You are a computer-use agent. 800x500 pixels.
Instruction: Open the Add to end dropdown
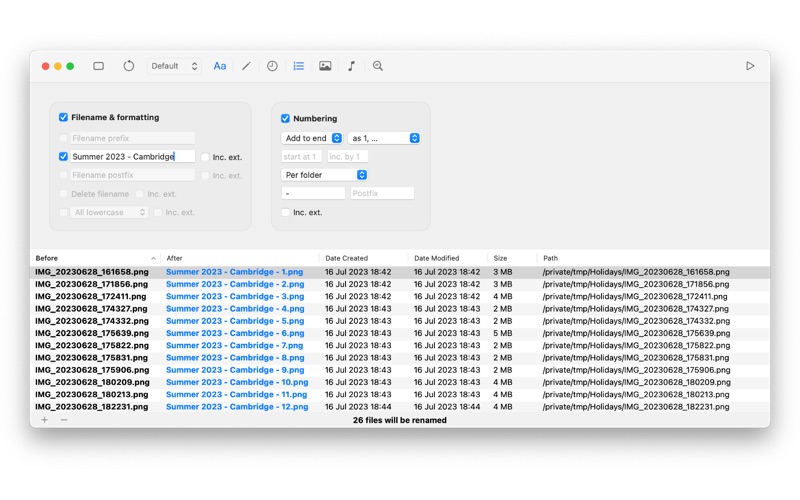(312, 138)
